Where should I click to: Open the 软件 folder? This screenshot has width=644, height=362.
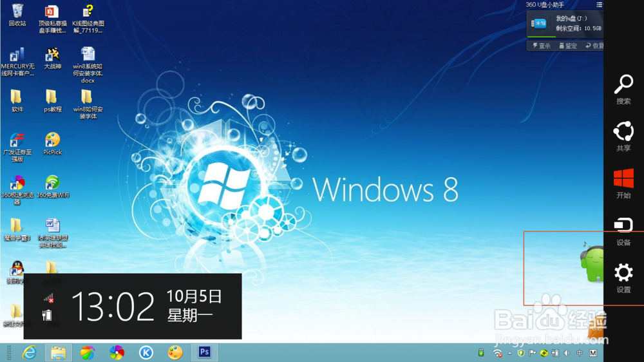(17, 100)
